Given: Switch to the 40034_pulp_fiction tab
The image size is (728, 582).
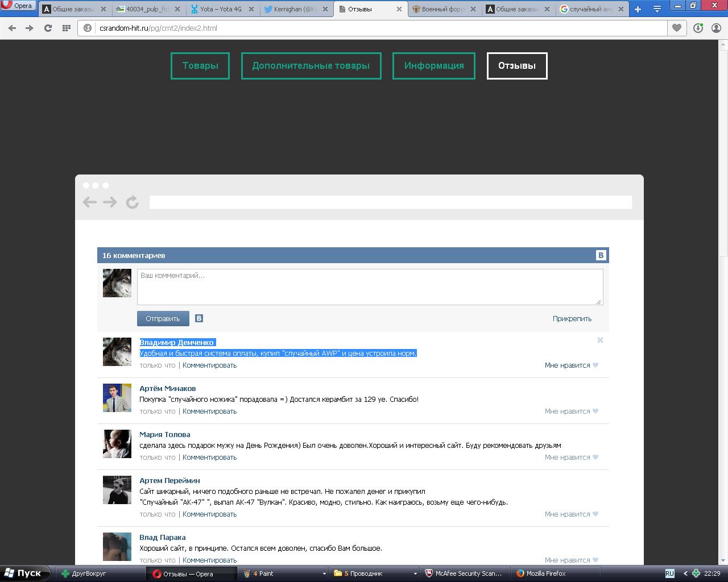Looking at the screenshot, I should (148, 9).
